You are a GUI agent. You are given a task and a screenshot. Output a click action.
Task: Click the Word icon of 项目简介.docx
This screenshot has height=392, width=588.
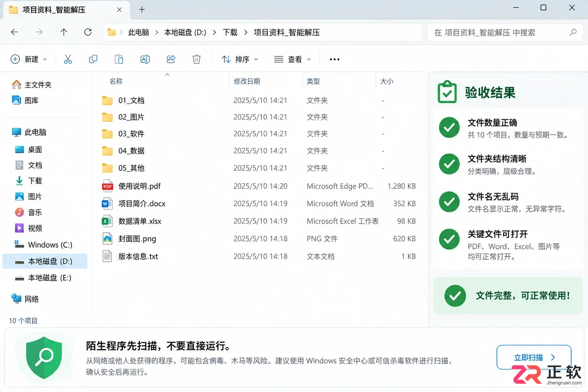[107, 203]
